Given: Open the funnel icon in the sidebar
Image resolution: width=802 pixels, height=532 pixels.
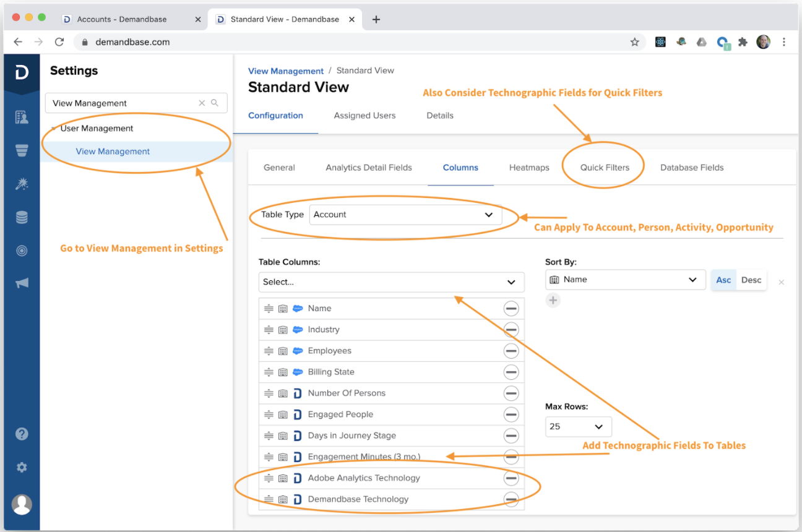Looking at the screenshot, I should 22,150.
